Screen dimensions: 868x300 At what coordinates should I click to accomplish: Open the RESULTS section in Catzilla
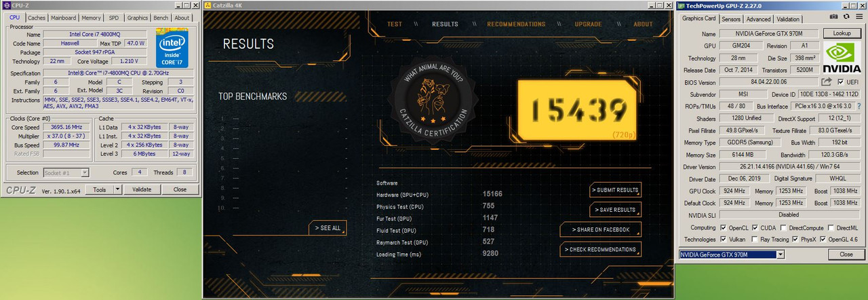click(445, 24)
